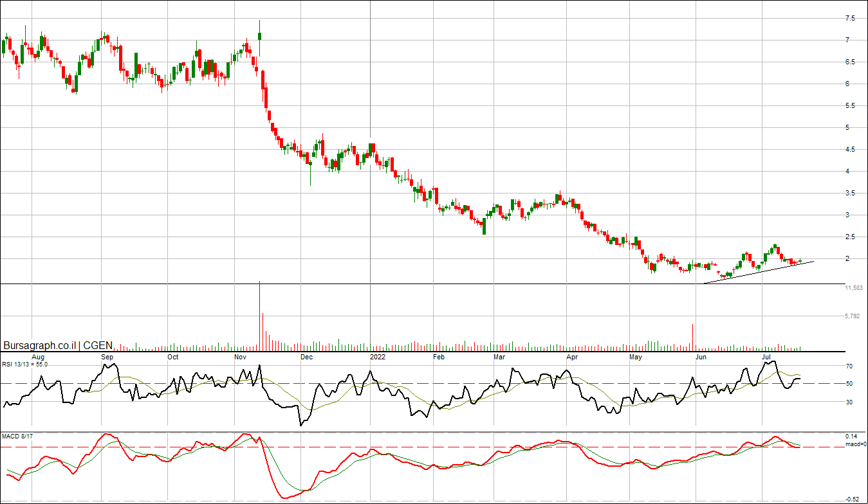
Task: Click the macd=0 zero-line label
Action: pyautogui.click(x=856, y=444)
